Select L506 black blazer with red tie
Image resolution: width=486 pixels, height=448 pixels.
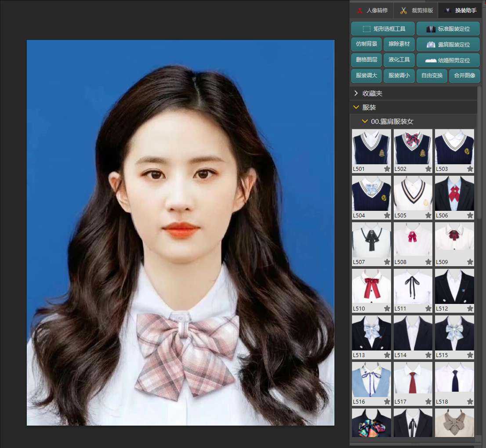[454, 193]
